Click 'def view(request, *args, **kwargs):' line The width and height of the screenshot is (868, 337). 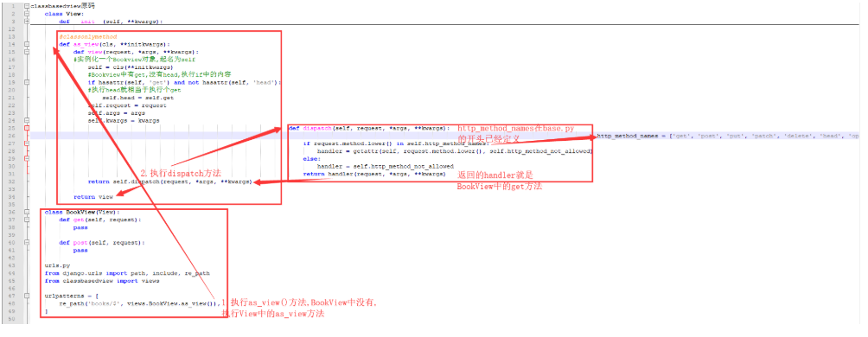coord(137,52)
